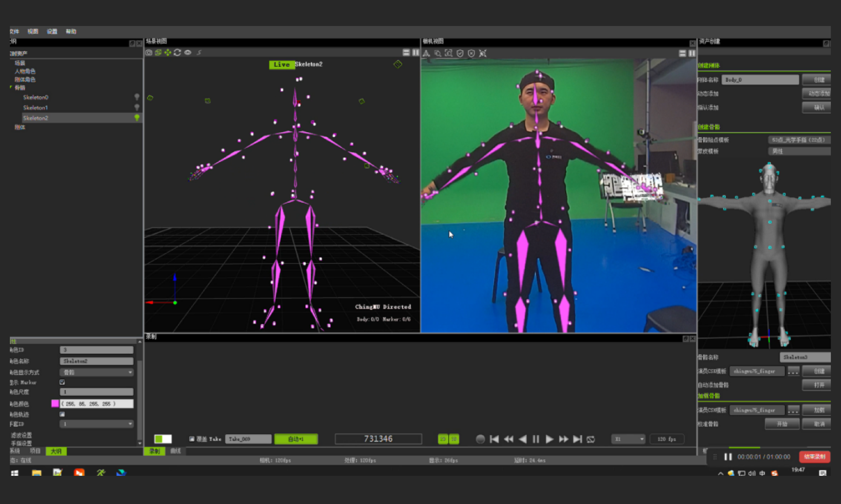Click the camera snapshot icon in scene view
Screen dimensions: 841x504
click(x=149, y=53)
